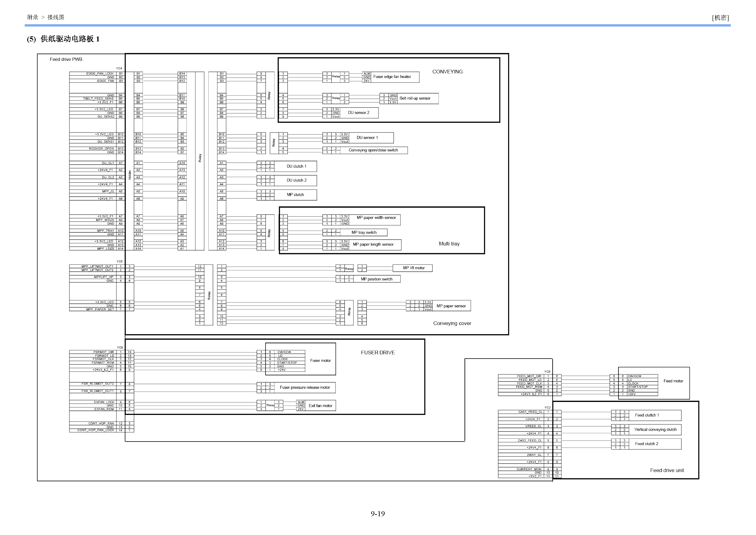
Task: Select the '[机密]' confidential marker
Action: 720,18
